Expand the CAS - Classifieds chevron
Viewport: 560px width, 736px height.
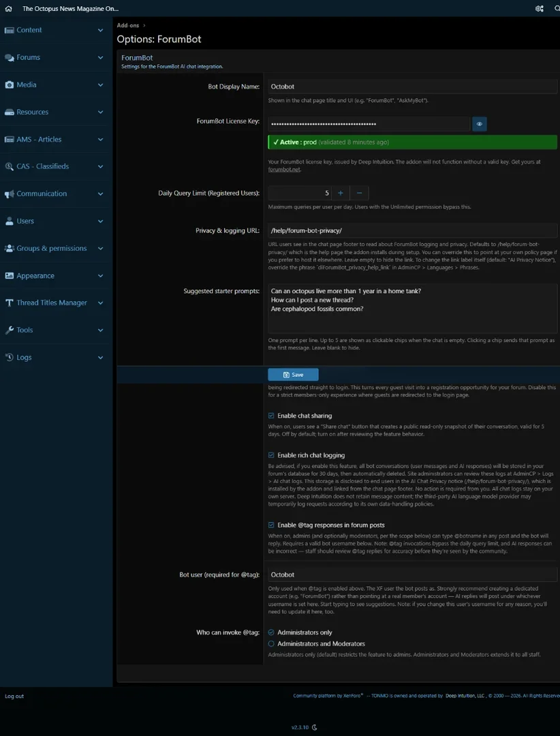100,166
